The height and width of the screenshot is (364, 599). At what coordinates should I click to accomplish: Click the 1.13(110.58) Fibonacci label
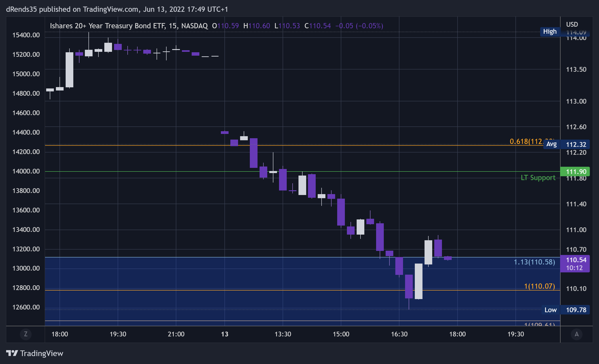534,262
